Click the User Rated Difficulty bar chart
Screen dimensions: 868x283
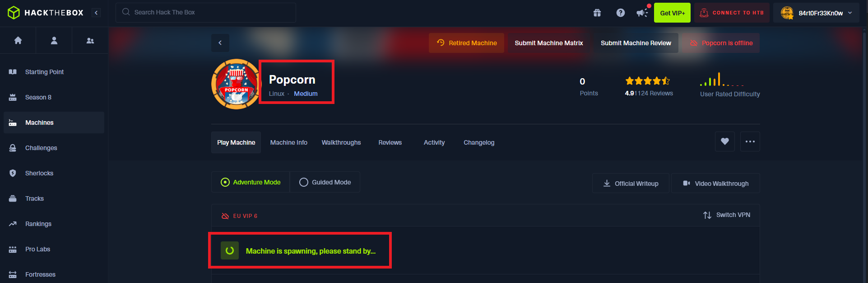coord(721,80)
